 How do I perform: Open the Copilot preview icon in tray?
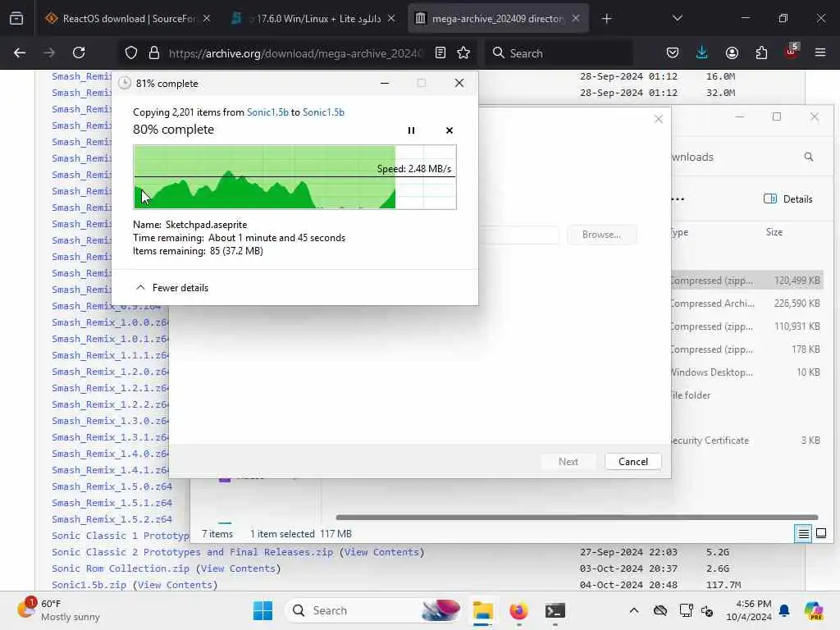click(x=814, y=610)
